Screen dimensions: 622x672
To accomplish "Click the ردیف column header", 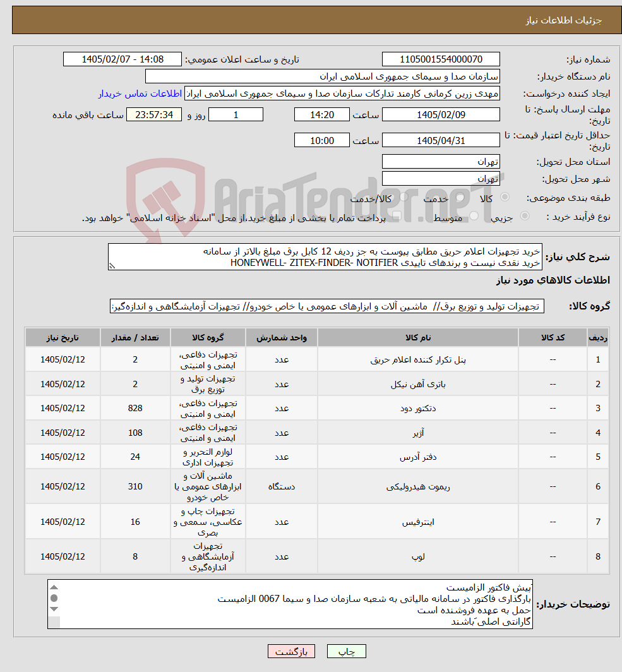I will [598, 338].
